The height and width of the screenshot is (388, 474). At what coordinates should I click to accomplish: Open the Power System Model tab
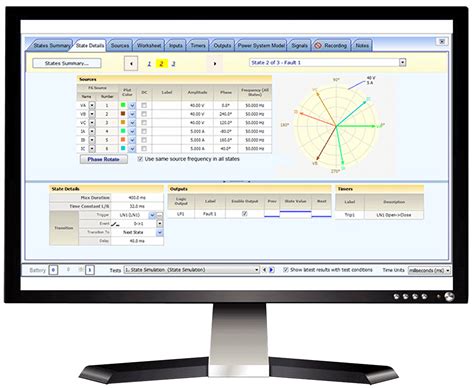point(261,46)
